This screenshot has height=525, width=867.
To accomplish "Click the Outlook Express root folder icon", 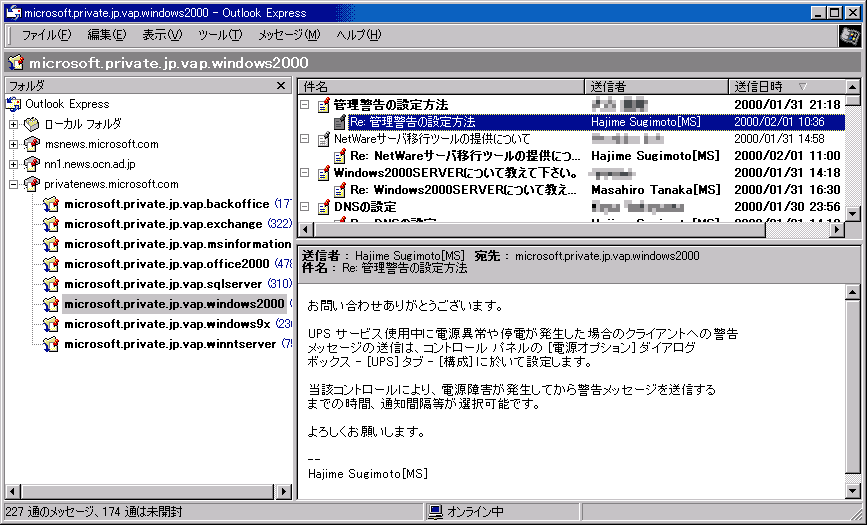I will (x=14, y=104).
